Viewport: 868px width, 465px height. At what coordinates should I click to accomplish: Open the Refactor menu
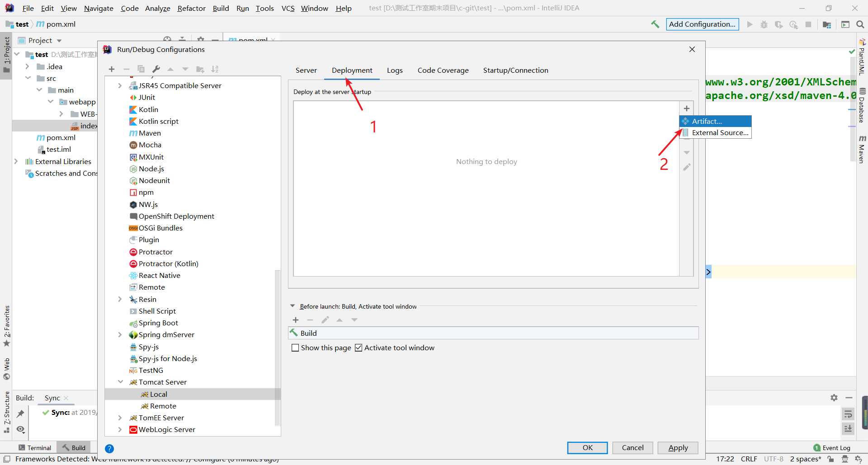tap(191, 8)
